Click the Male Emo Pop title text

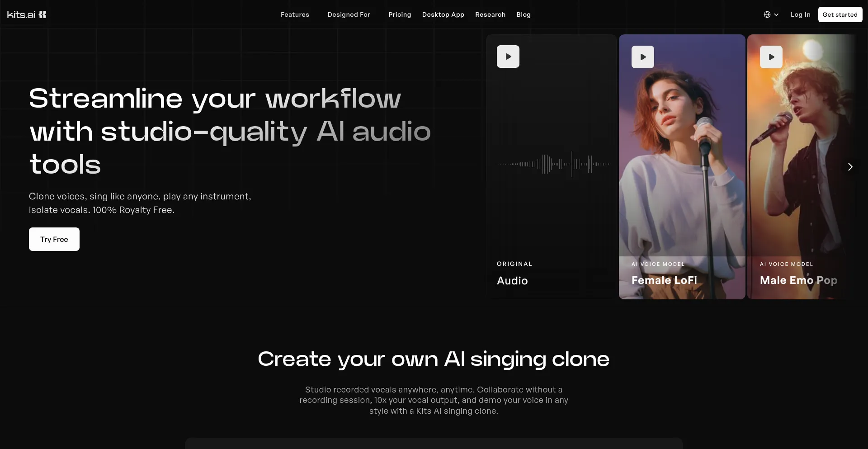click(798, 280)
